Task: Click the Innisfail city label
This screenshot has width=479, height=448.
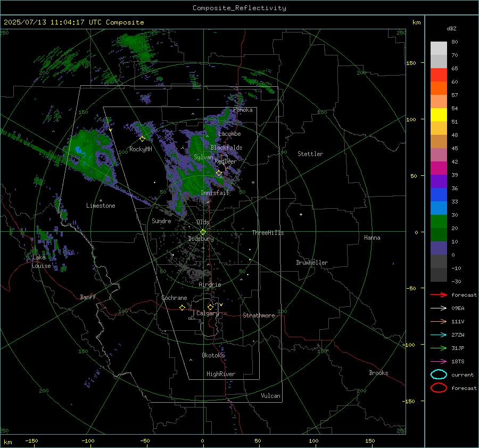Action: [214, 193]
